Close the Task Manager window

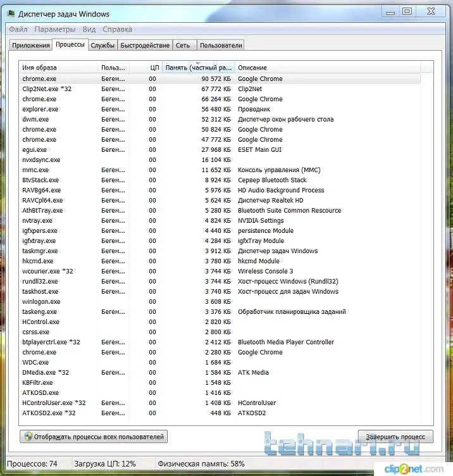pos(431,12)
